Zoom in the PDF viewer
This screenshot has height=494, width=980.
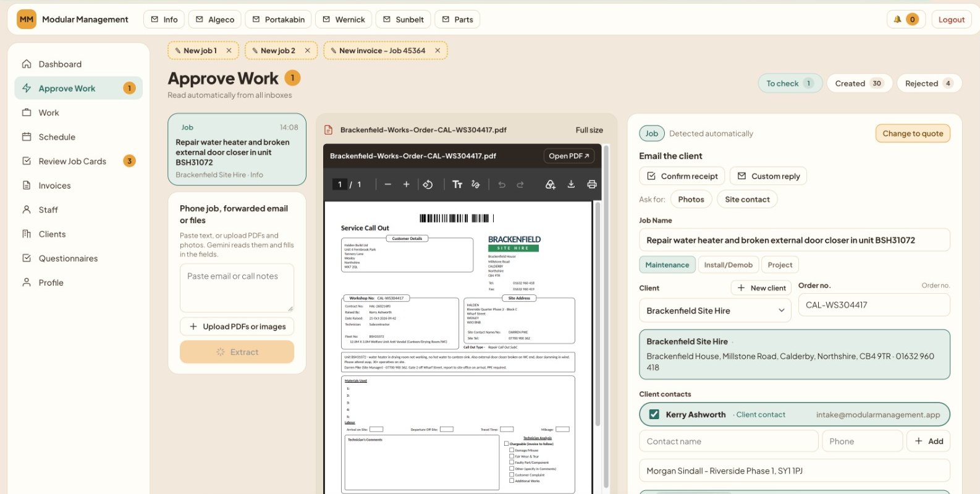tap(407, 184)
